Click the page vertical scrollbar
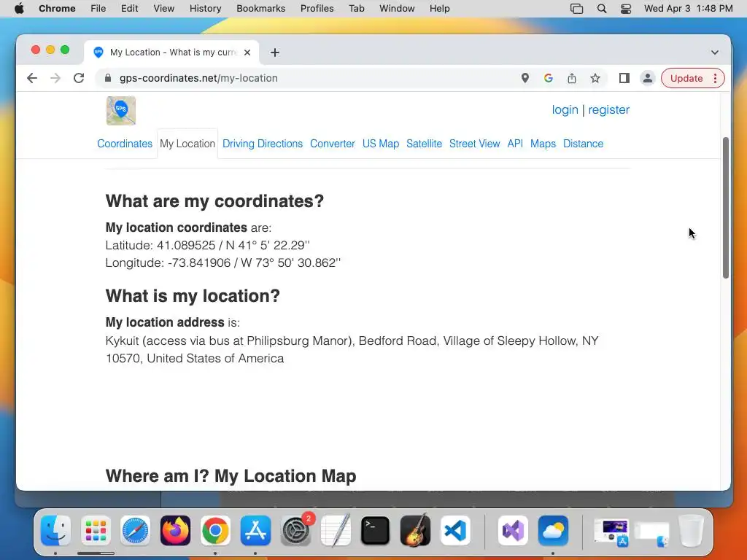This screenshot has height=560, width=747. (726, 208)
